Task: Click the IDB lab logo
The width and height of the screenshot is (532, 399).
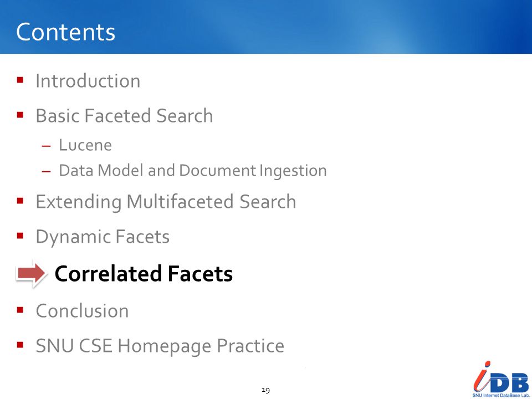Action: click(x=502, y=378)
